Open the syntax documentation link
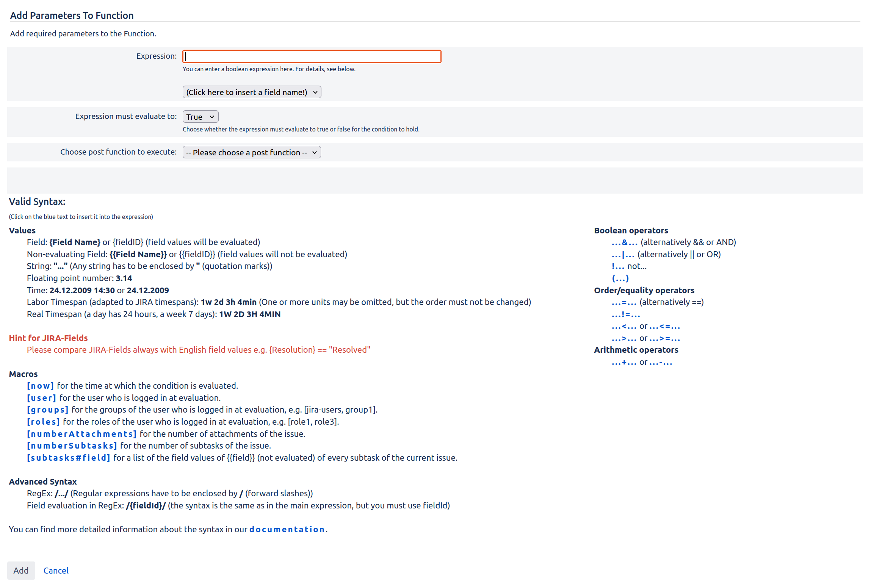This screenshot has width=871, height=588. (x=287, y=529)
